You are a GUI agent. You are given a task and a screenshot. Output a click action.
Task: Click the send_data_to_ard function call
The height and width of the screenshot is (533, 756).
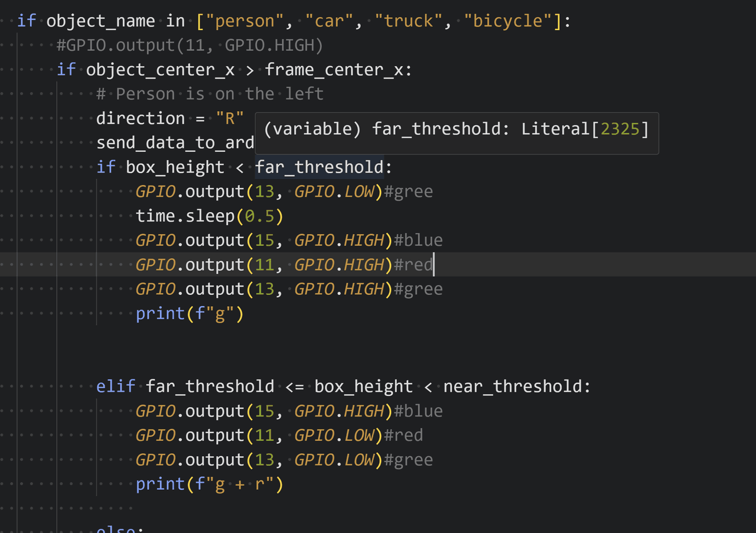tap(175, 143)
